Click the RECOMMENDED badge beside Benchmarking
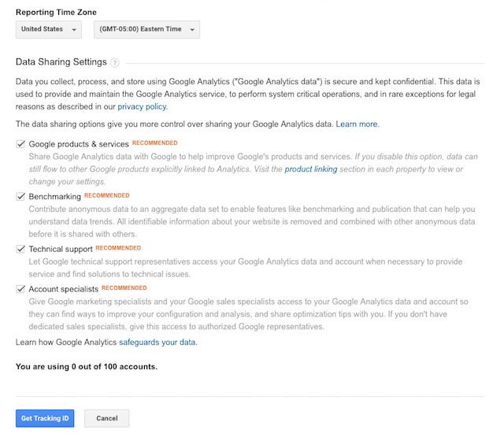The height and width of the screenshot is (445, 504). pyautogui.click(x=107, y=195)
